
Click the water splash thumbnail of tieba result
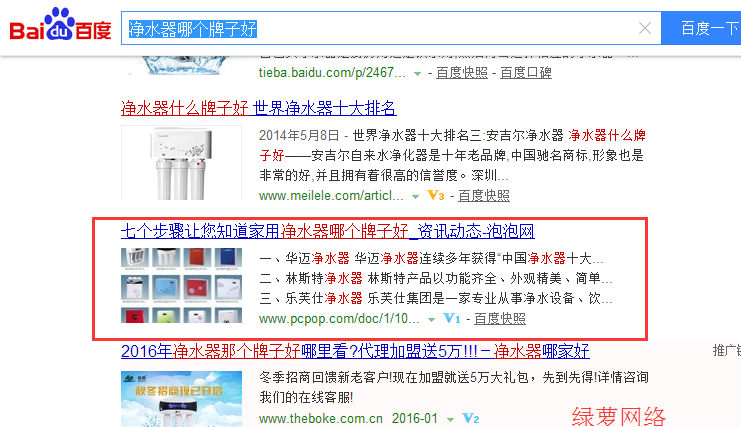coord(181,65)
